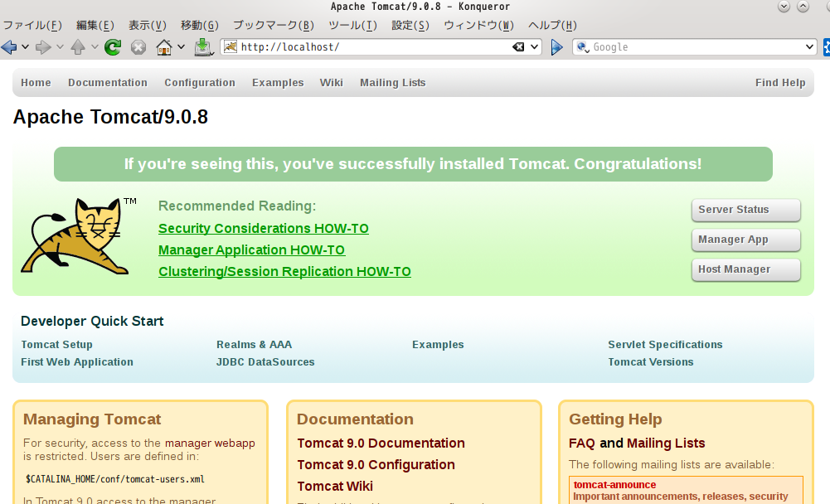Open Manager Application HOW-TO link
830x504 pixels.
click(x=252, y=250)
